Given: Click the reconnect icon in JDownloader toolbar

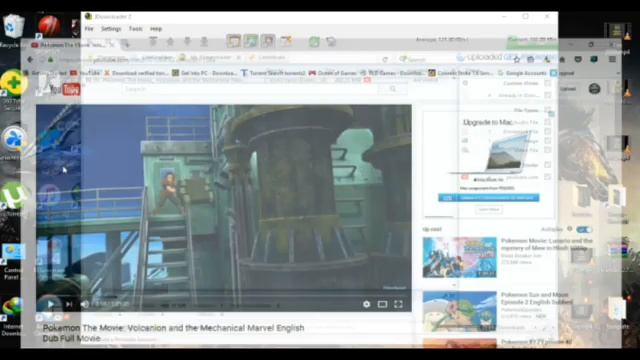Looking at the screenshot, I should [x=331, y=41].
